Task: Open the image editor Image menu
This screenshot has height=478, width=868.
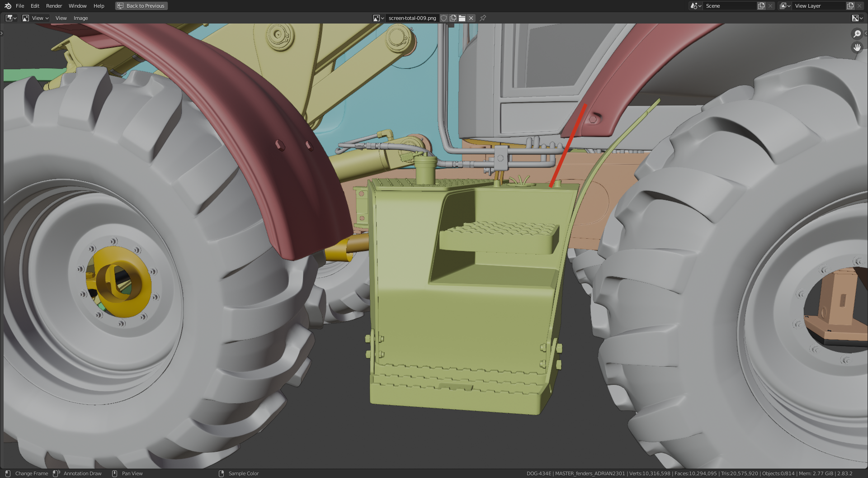Action: coord(80,18)
